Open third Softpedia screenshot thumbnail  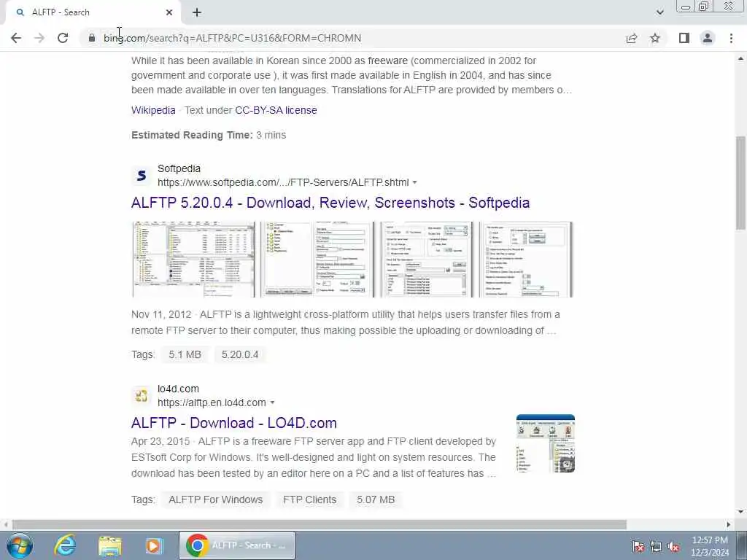click(x=426, y=260)
